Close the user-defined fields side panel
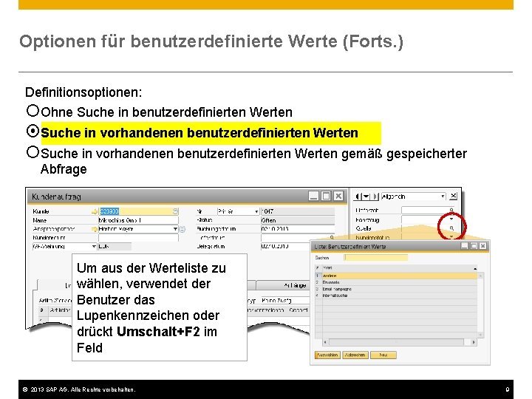Screen dimensions: 532x399 pos(453,196)
